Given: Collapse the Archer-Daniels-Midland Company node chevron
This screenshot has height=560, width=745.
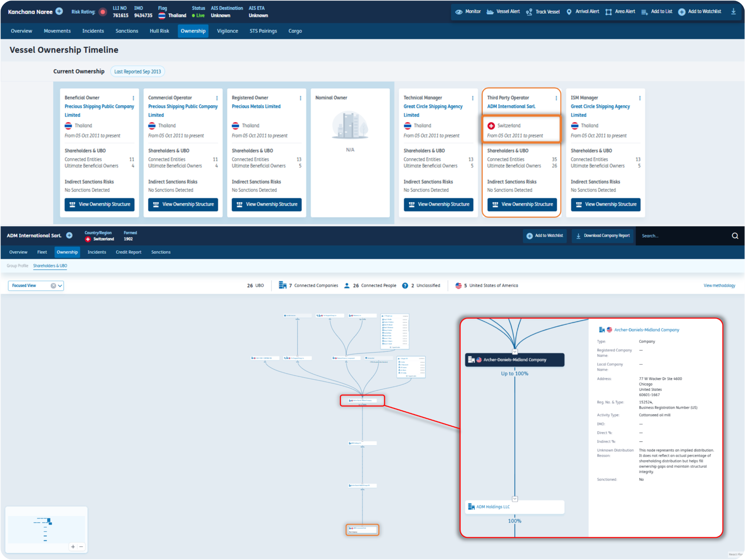Looking at the screenshot, I should [515, 351].
